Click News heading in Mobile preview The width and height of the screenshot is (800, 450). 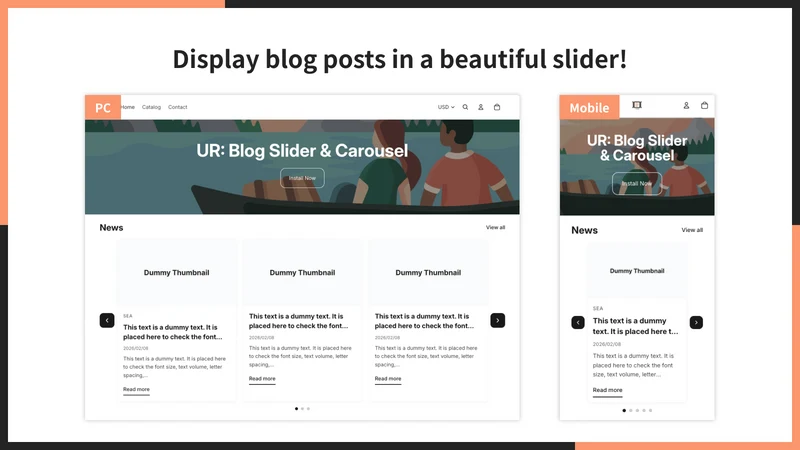tap(584, 230)
